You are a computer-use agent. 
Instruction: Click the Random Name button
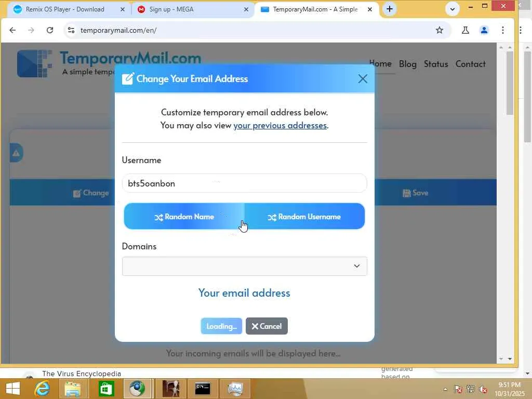pyautogui.click(x=184, y=217)
